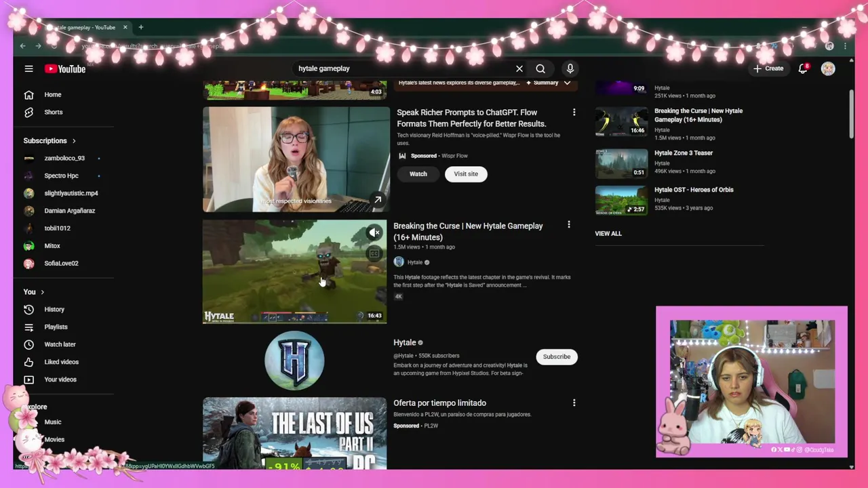Click VIEW ALL under playlist
Image resolution: width=868 pixels, height=488 pixels.
pos(608,234)
